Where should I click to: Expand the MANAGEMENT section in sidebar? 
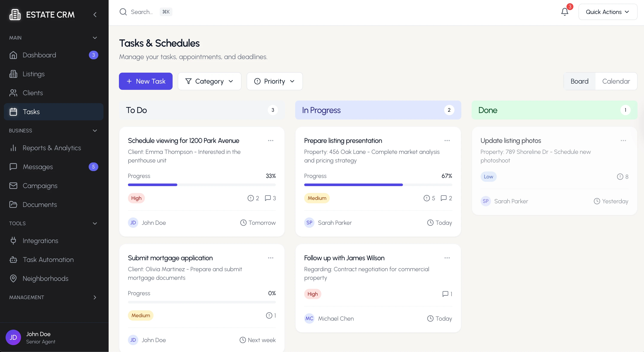tap(95, 297)
